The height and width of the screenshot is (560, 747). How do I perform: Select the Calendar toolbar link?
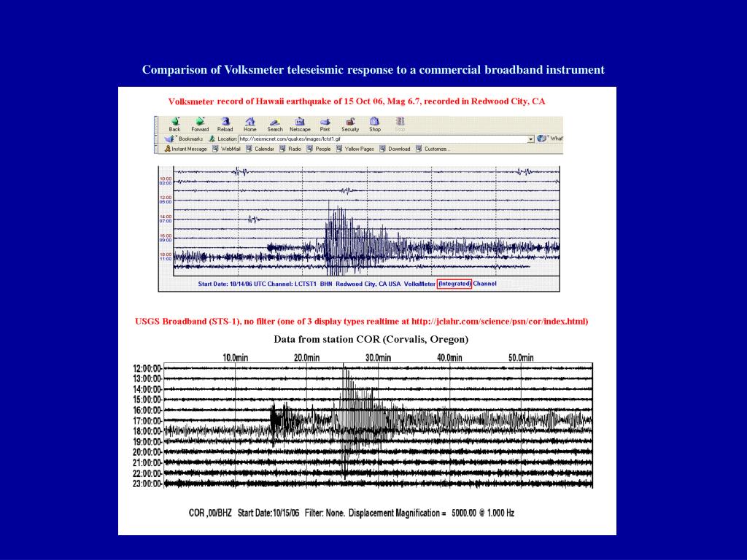click(x=260, y=149)
